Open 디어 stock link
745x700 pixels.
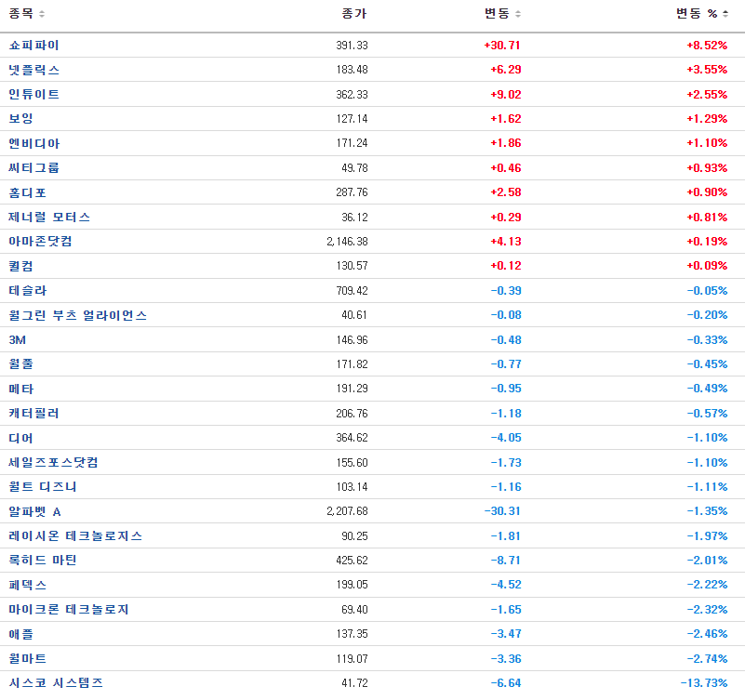click(20, 438)
